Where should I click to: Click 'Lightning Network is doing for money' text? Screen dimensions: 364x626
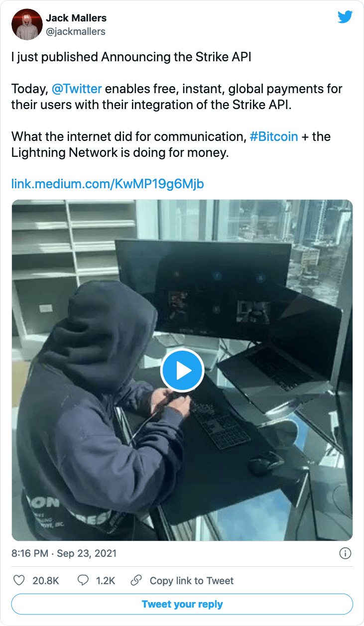120,152
